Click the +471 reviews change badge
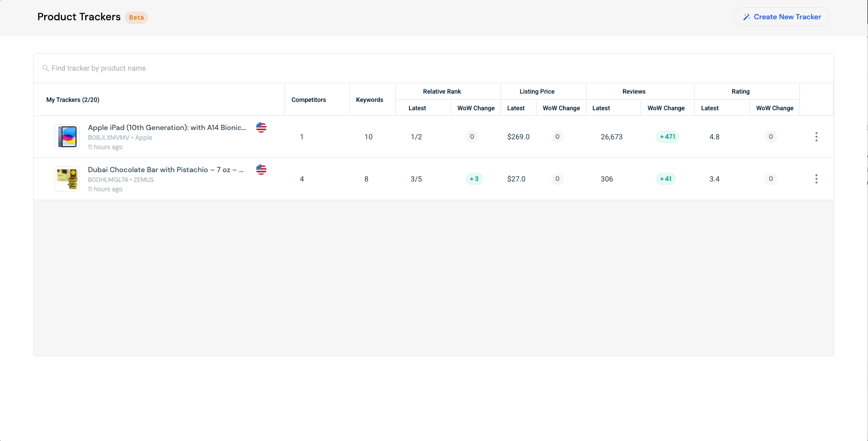Viewport: 868px width, 441px height. 668,137
